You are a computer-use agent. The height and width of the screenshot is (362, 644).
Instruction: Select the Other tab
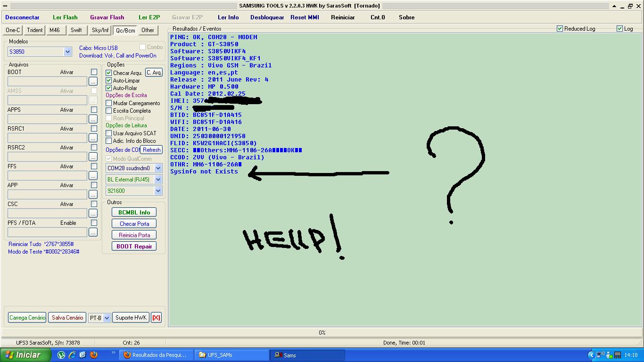tap(148, 30)
